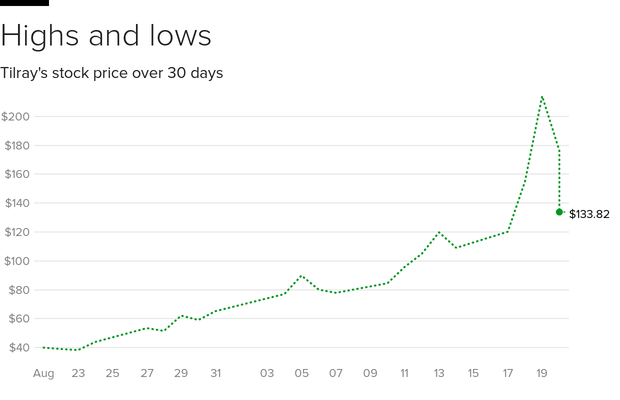Screen dimensions: 620x400
Task: Select the $180 y-axis label
Action: click(x=15, y=146)
